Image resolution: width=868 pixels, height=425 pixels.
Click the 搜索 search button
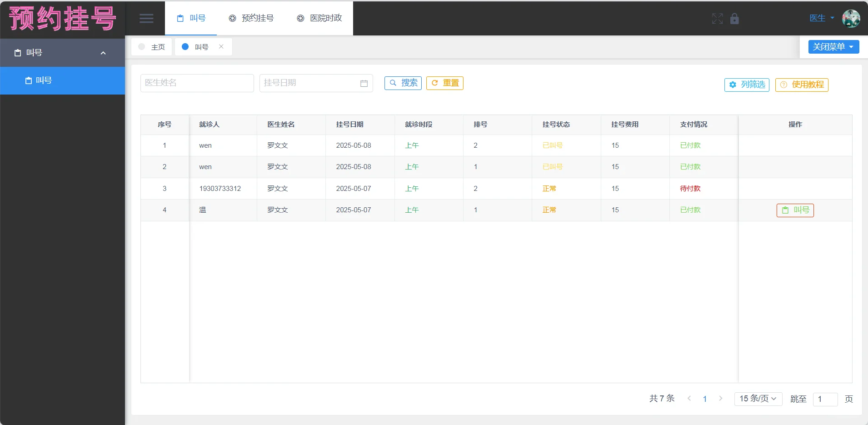click(403, 83)
